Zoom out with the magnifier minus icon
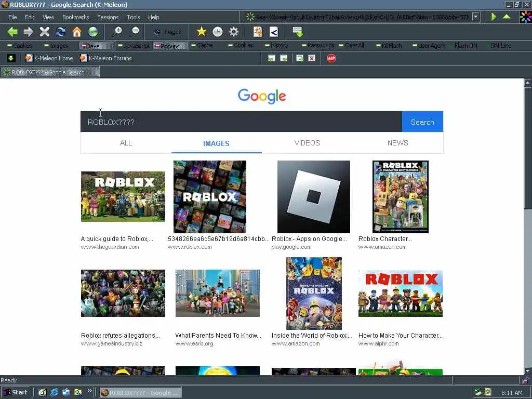 pyautogui.click(x=135, y=32)
